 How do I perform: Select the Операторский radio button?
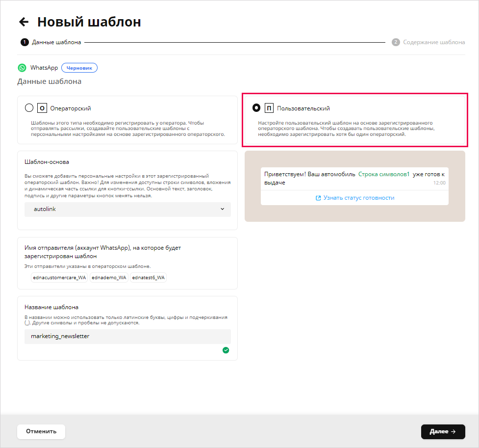pos(29,108)
